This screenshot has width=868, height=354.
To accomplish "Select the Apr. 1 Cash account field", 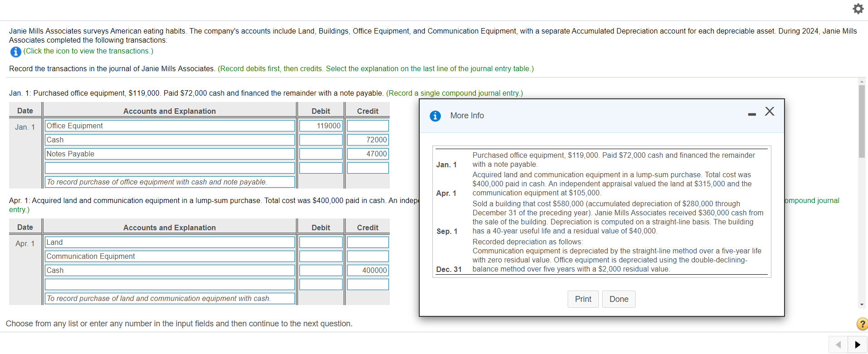I will [170, 270].
